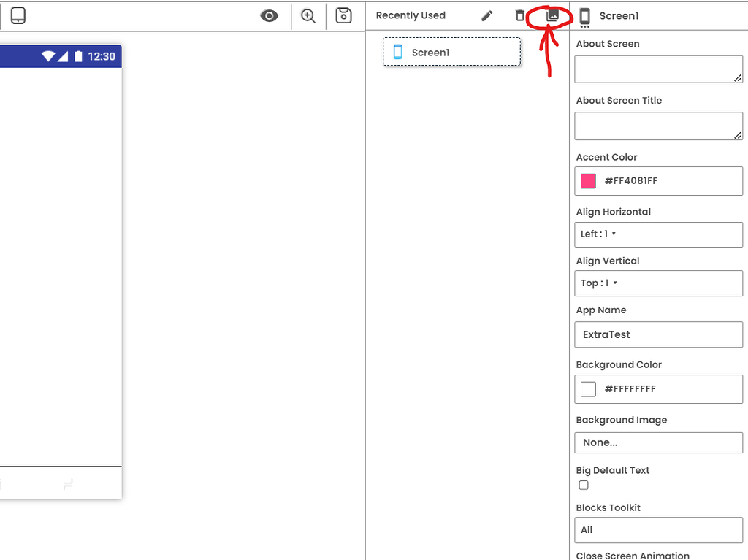Open the preview eye icon
This screenshot has height=560, width=748.
pos(269,15)
